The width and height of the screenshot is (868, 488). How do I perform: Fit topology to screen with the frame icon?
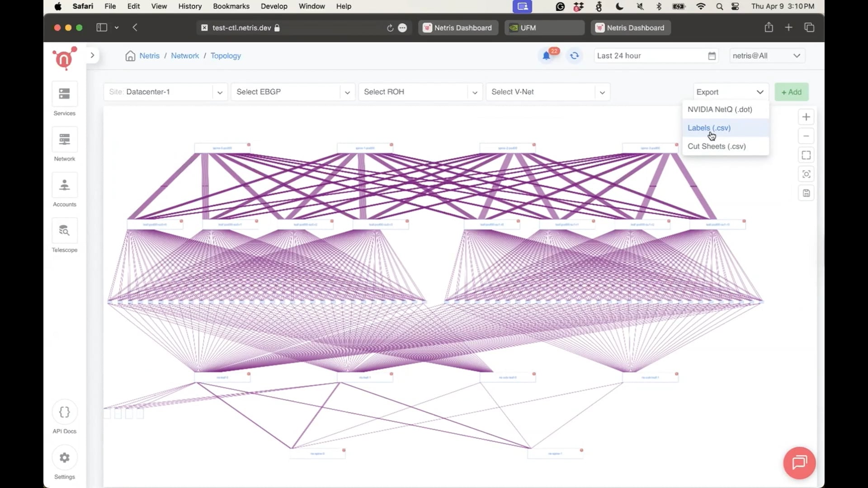807,155
